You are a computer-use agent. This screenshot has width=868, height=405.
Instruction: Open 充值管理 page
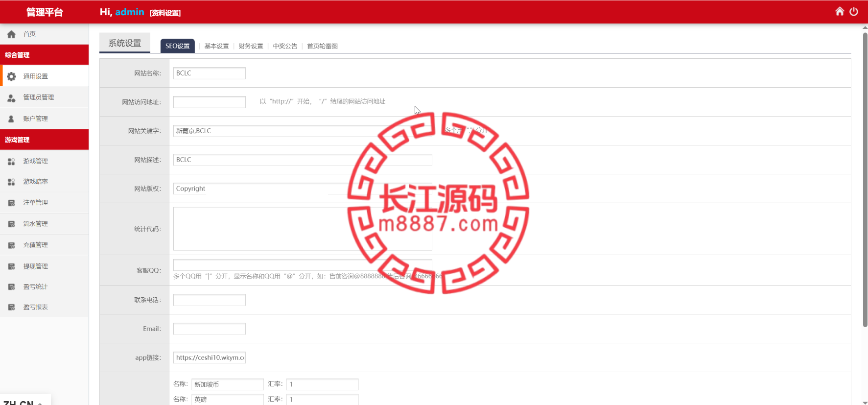(x=44, y=245)
